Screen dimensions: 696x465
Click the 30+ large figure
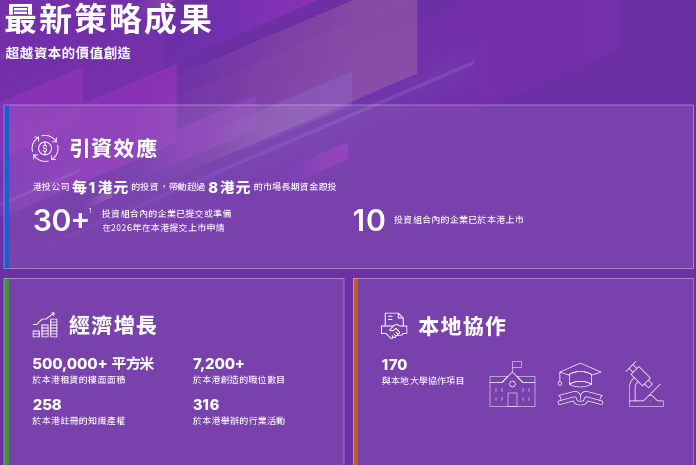click(61, 220)
